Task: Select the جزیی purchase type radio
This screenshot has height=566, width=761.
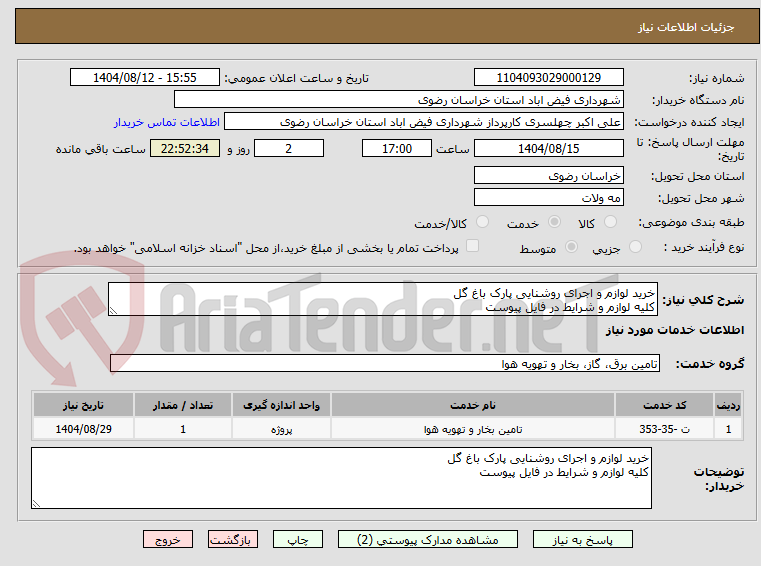Action: 635,247
